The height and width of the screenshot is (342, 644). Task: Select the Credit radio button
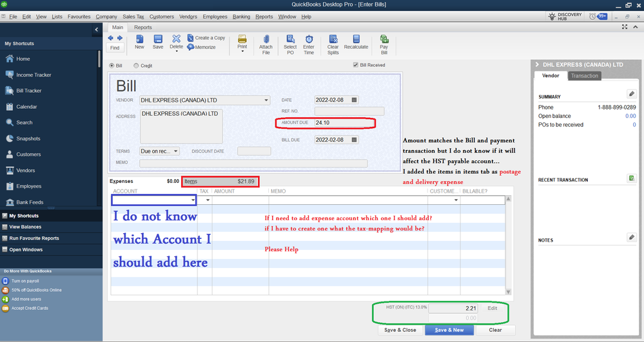pyautogui.click(x=137, y=66)
